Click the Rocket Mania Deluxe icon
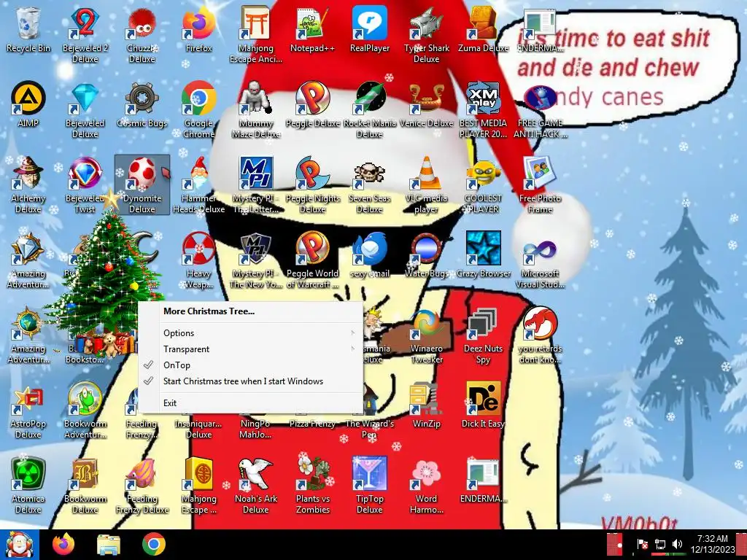The width and height of the screenshot is (747, 560). pos(370,109)
